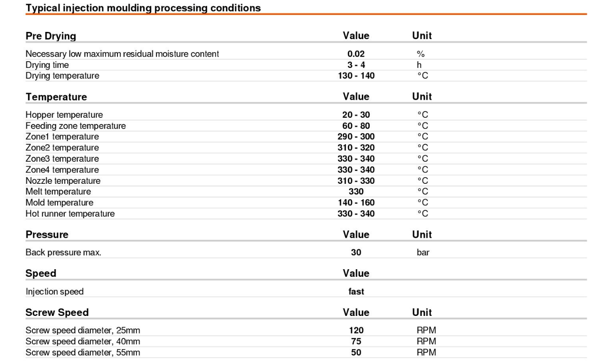Click the 130 - 140 drying temperature value

click(x=355, y=76)
